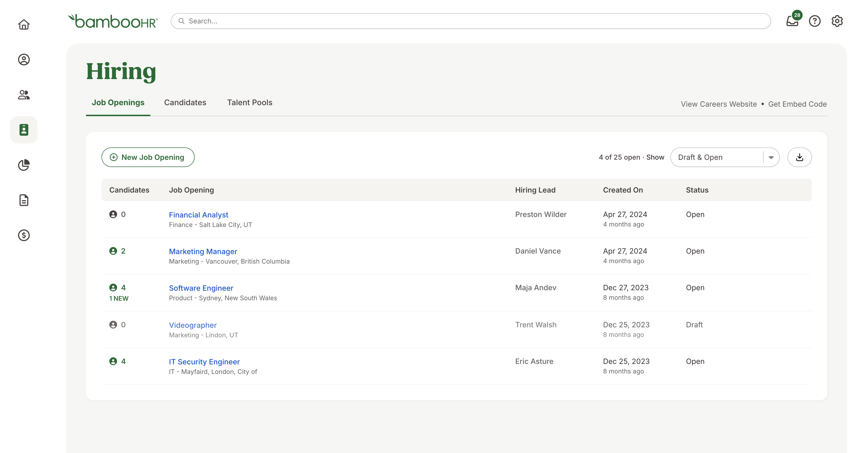Open the Home icon in sidebar
Screen dimensions: 868x453
(24, 24)
